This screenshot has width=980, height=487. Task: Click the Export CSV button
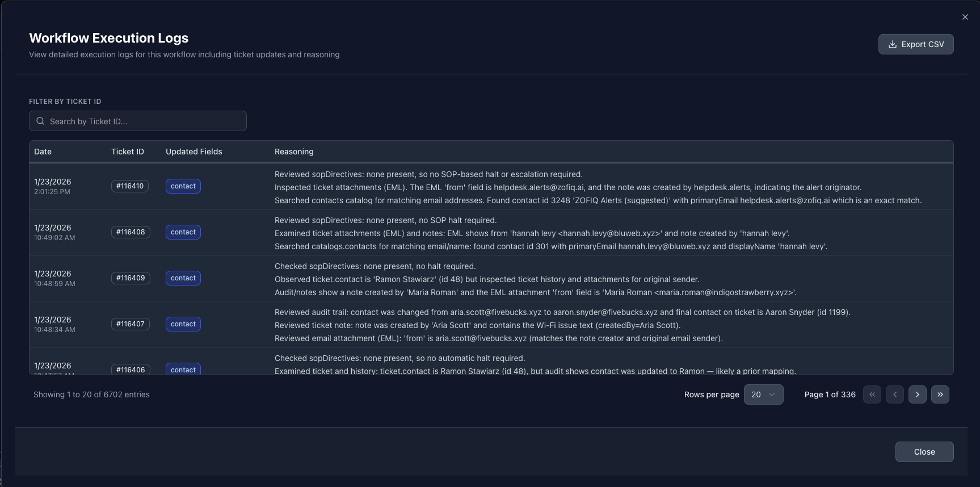[916, 44]
